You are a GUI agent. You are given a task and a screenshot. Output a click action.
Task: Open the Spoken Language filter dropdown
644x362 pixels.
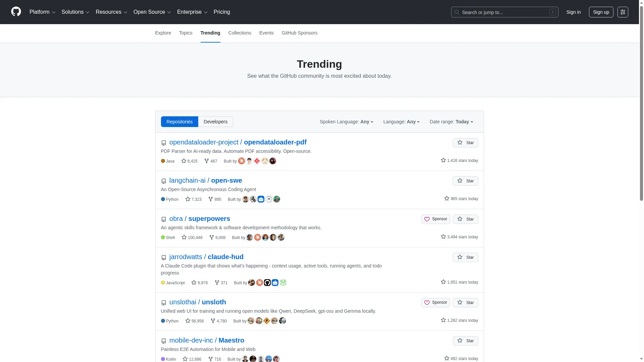click(x=346, y=122)
